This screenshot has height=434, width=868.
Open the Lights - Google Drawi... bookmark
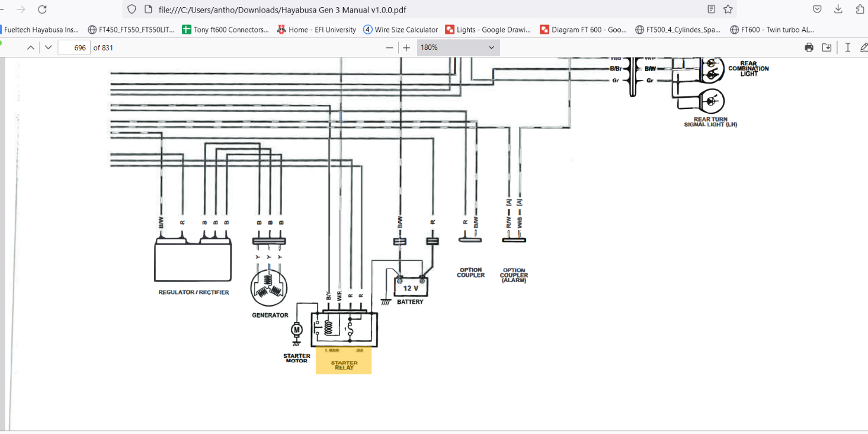(x=488, y=30)
